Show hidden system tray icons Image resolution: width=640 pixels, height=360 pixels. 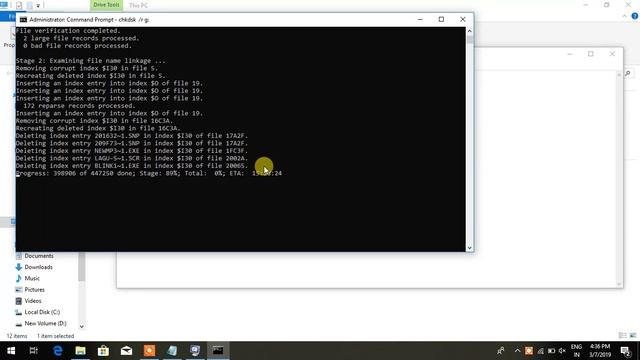[517, 351]
